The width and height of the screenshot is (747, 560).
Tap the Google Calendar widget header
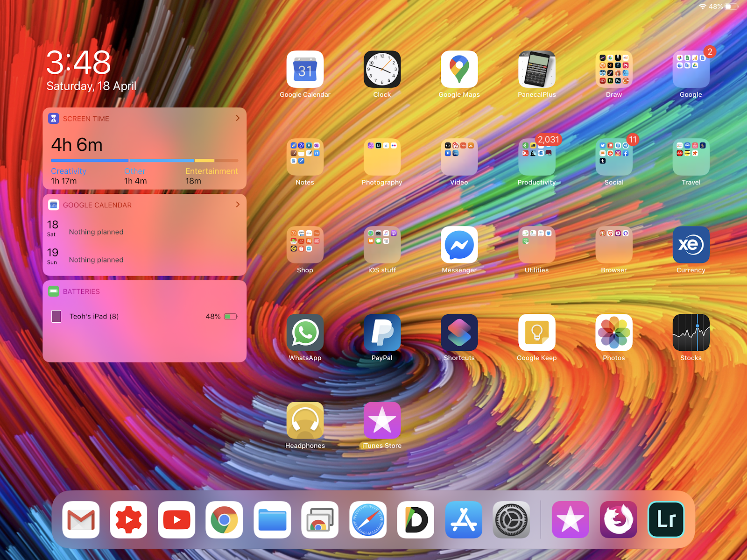click(x=144, y=205)
